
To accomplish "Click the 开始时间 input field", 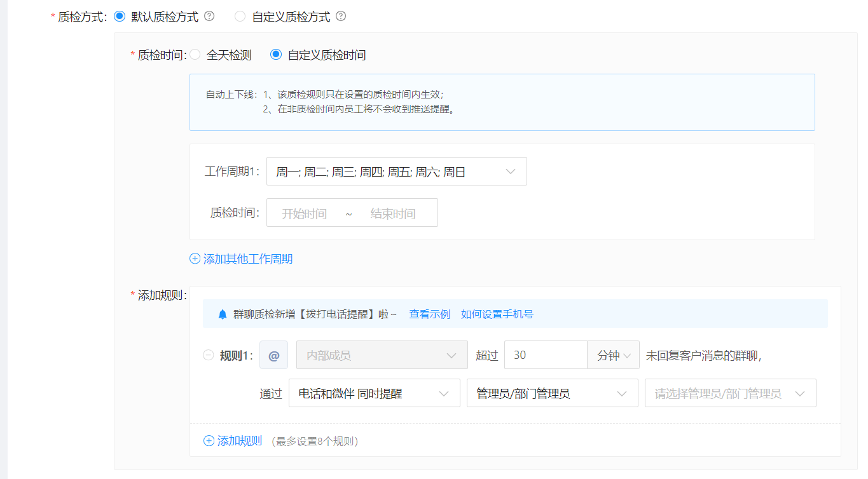I will coord(305,213).
